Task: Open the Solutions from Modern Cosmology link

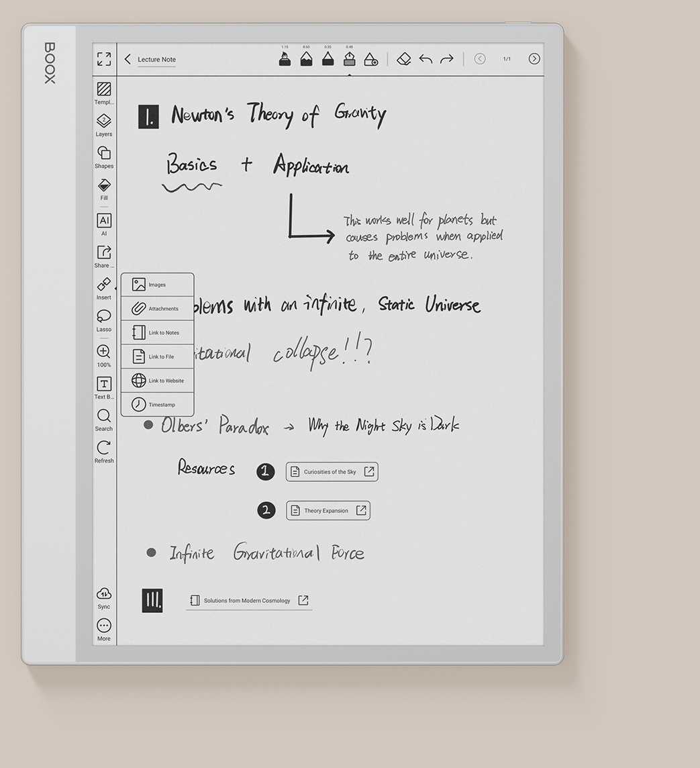Action: [249, 600]
